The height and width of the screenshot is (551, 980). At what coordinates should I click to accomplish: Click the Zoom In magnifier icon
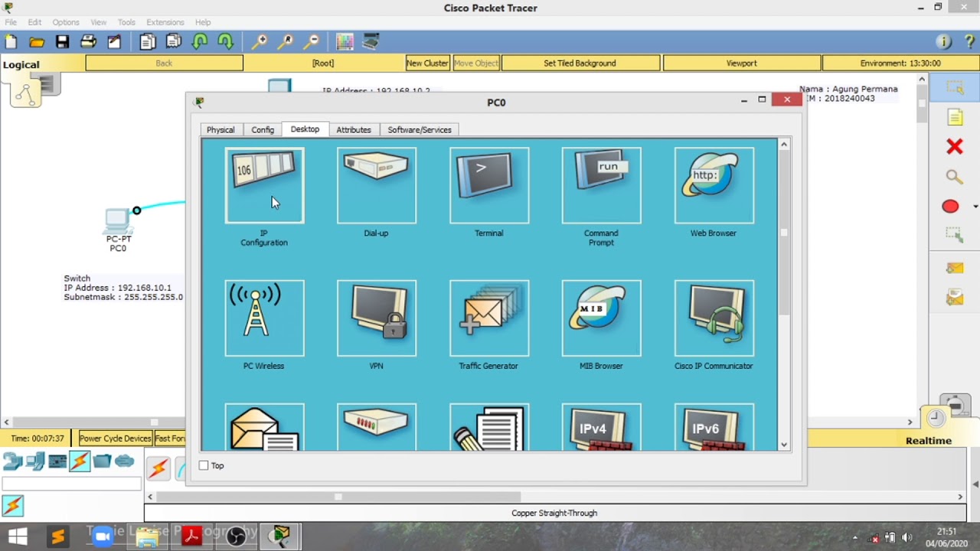260,41
